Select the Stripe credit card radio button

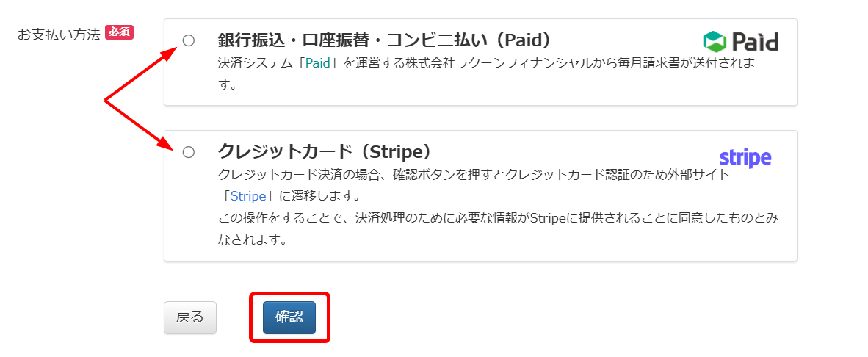point(189,152)
